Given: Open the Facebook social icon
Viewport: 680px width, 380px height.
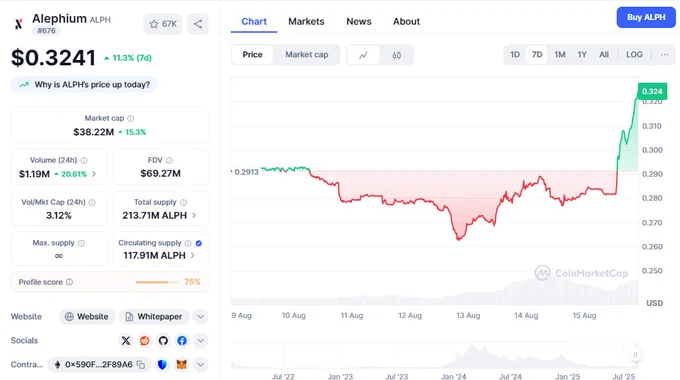Looking at the screenshot, I should tap(182, 341).
